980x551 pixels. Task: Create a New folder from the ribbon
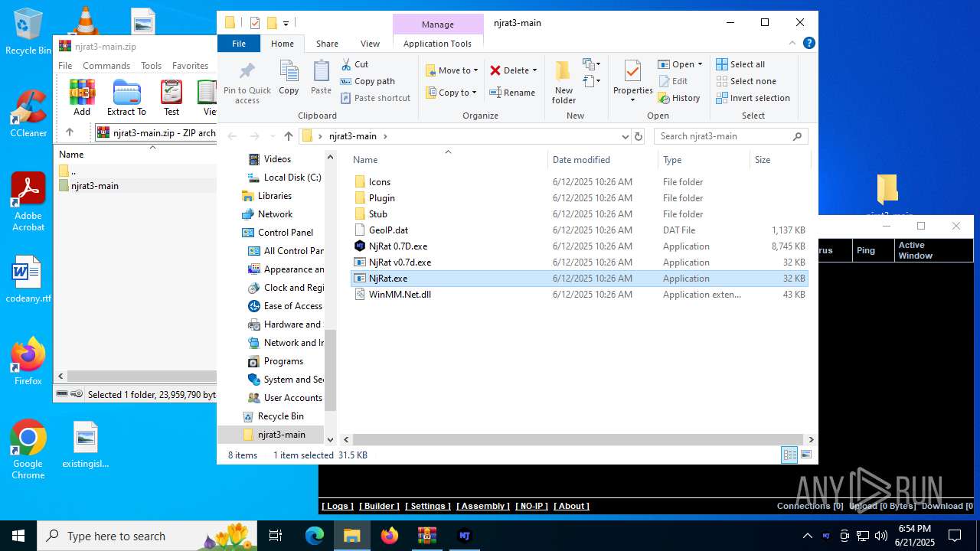[563, 82]
